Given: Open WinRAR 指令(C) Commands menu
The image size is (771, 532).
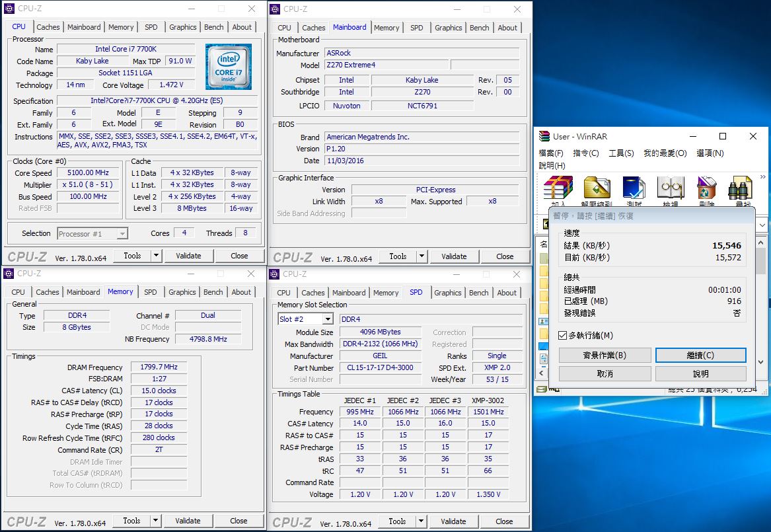Looking at the screenshot, I should (586, 153).
